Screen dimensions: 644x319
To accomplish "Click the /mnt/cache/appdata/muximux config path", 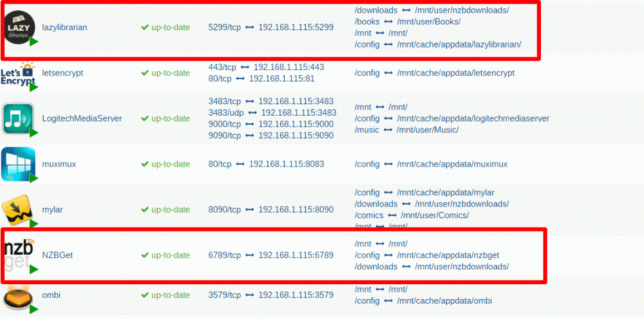I will click(x=452, y=164).
